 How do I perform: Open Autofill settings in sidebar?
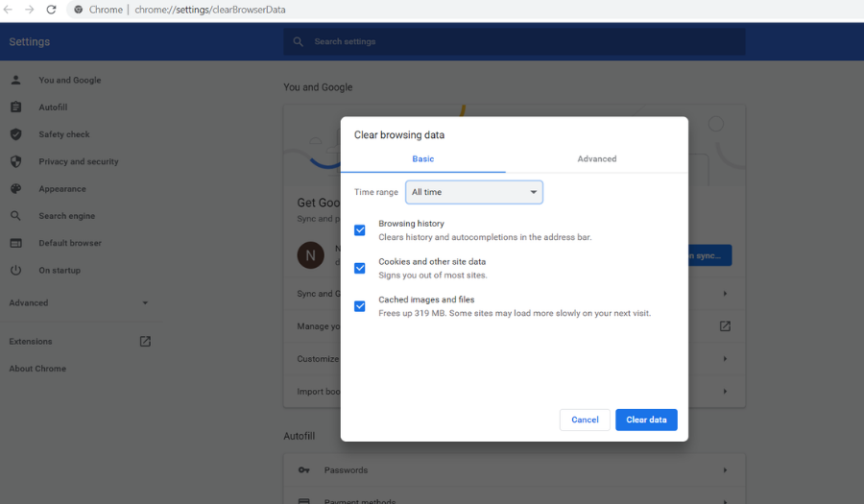tap(53, 107)
